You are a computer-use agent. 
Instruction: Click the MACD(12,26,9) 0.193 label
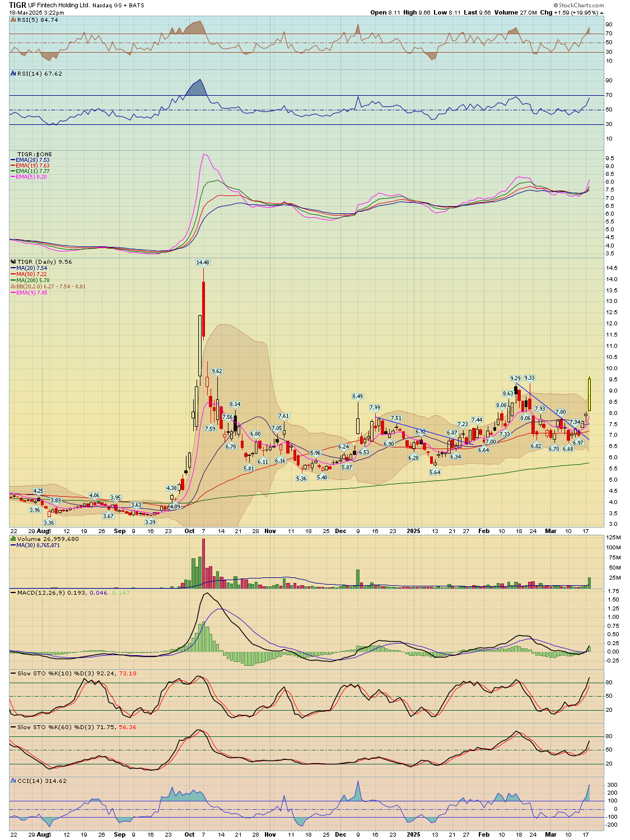52,592
